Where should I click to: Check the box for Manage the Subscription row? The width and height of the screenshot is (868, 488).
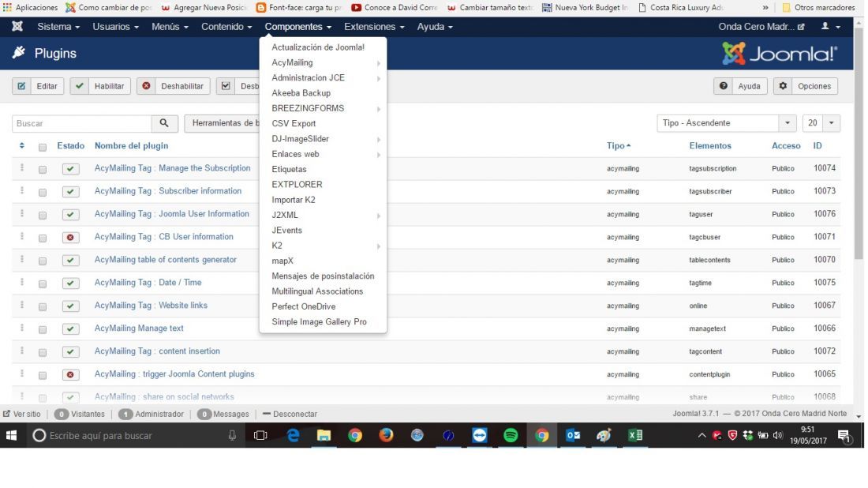click(x=43, y=170)
